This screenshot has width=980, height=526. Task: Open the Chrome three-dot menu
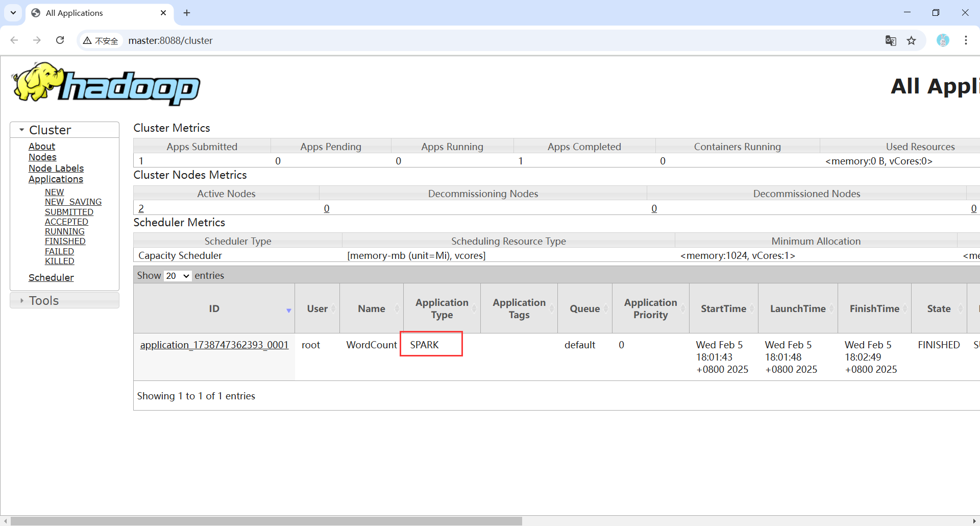pyautogui.click(x=966, y=40)
